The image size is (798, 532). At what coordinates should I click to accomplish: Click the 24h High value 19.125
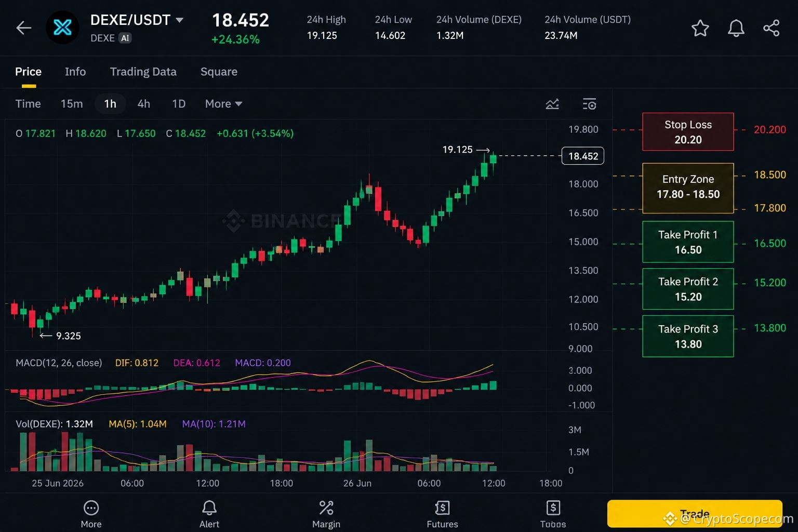(x=322, y=35)
